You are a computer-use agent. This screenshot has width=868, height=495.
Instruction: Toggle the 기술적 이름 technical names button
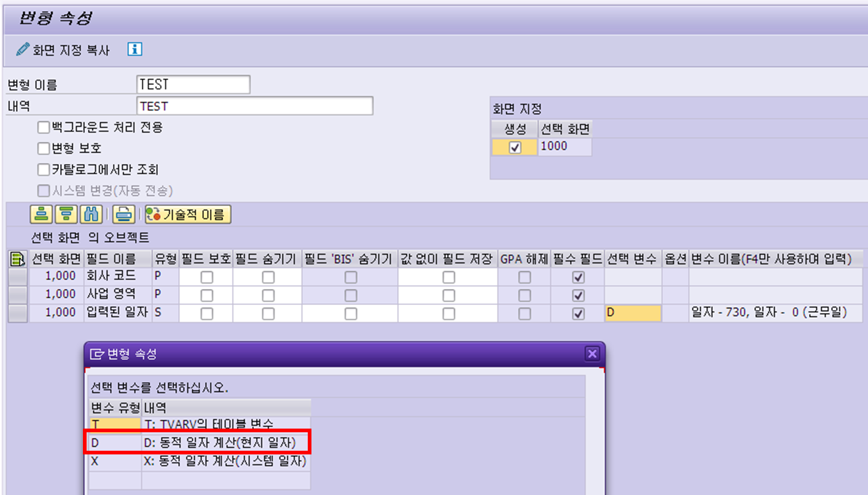pos(187,215)
